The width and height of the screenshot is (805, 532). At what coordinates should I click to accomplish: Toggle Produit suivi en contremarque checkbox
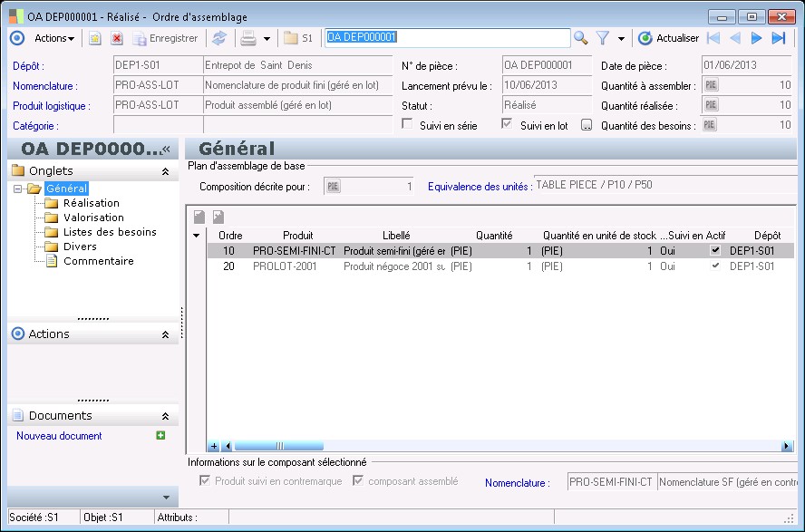click(204, 480)
